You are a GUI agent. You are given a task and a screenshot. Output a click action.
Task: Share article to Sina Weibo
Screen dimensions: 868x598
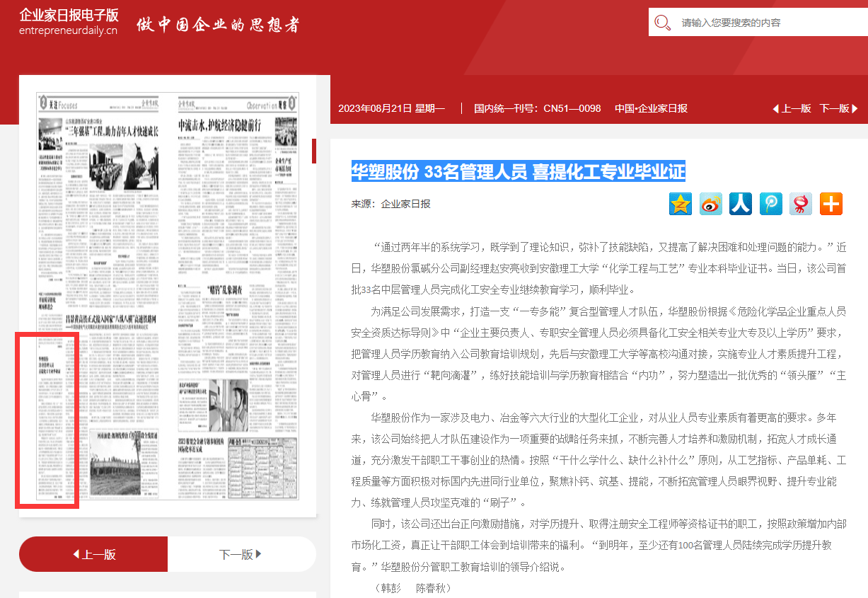click(x=710, y=204)
